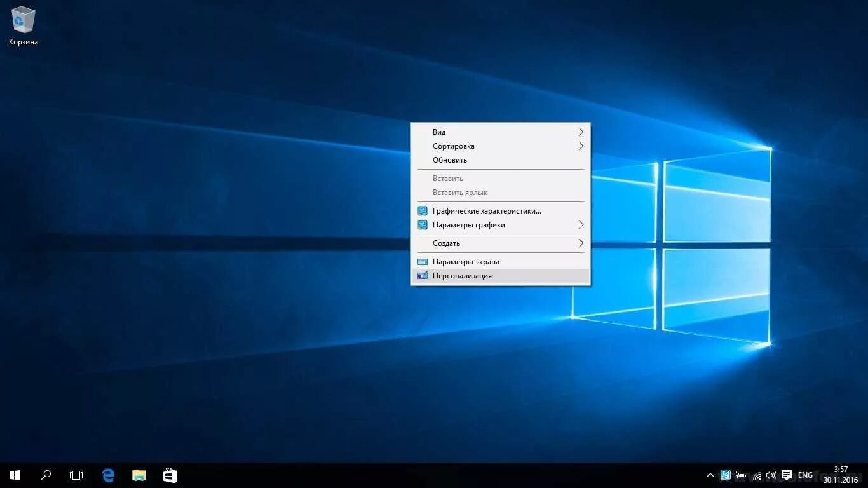The height and width of the screenshot is (488, 868).
Task: Click Intel icon beside Графические характеристики
Action: (423, 211)
